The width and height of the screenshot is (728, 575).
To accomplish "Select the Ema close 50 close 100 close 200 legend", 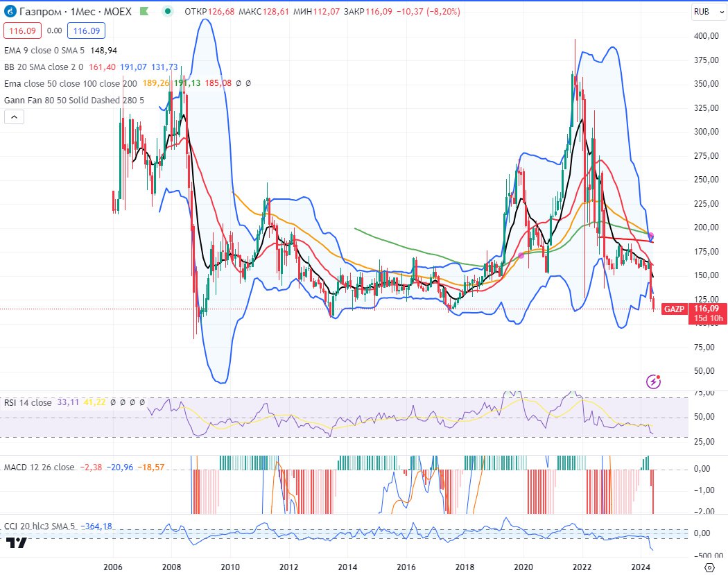I will [x=71, y=84].
